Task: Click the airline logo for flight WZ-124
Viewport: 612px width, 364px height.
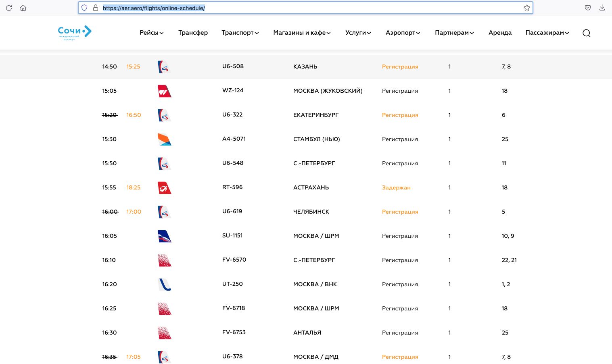Action: coord(164,91)
